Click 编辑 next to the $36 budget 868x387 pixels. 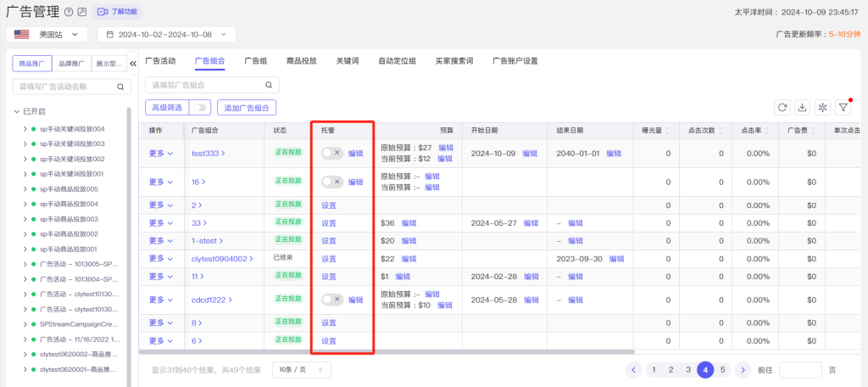[x=409, y=223]
